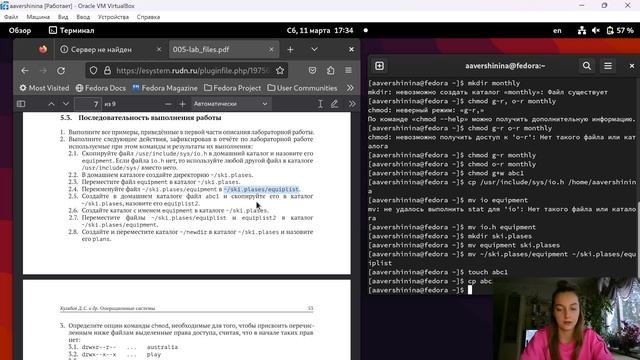This screenshot has width=640, height=360.
Task: Open the Устройства menu
Action: pyautogui.click(x=113, y=17)
